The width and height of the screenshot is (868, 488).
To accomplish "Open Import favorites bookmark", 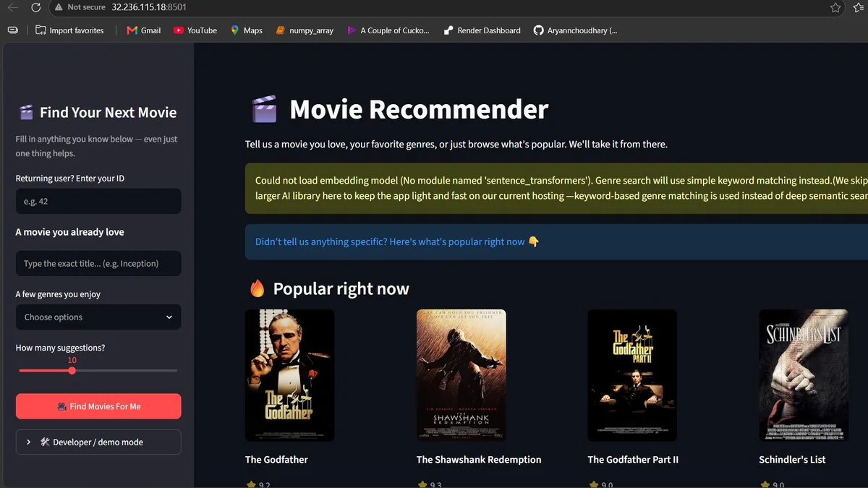I will point(69,30).
